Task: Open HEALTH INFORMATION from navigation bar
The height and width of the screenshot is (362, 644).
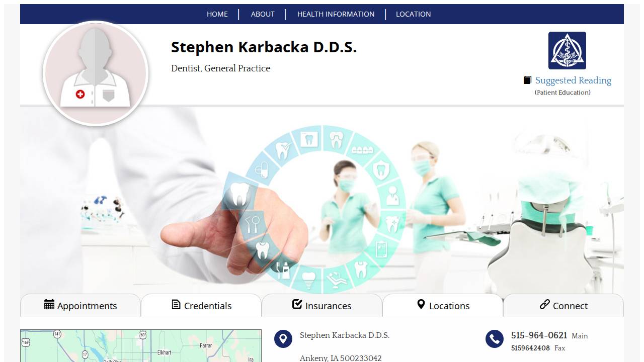Action: point(336,14)
